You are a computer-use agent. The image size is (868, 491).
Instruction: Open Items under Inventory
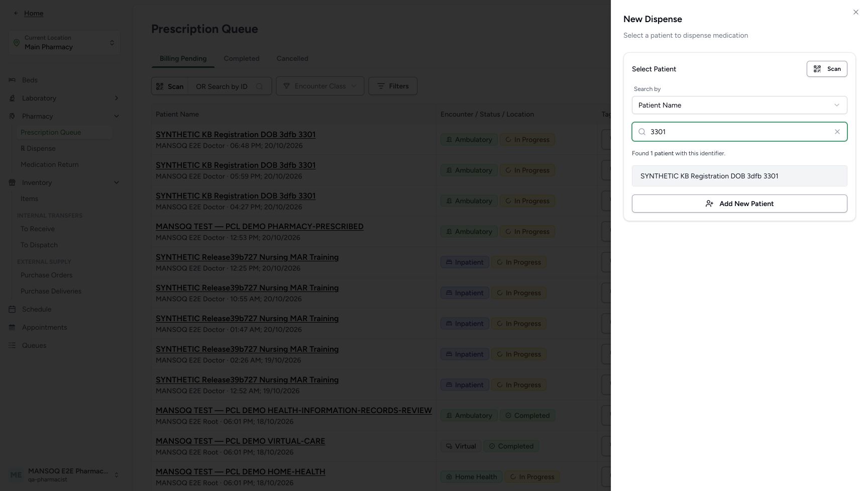coord(29,199)
